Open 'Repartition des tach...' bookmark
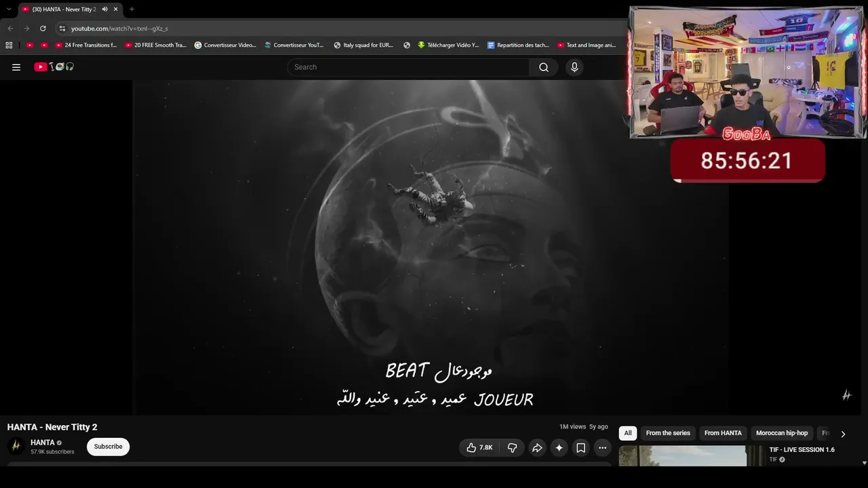This screenshot has height=488, width=868. coord(518,45)
